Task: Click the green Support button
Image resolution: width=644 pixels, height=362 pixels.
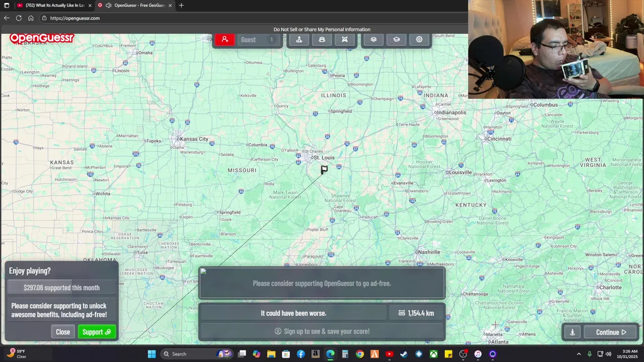Action: coord(97,332)
